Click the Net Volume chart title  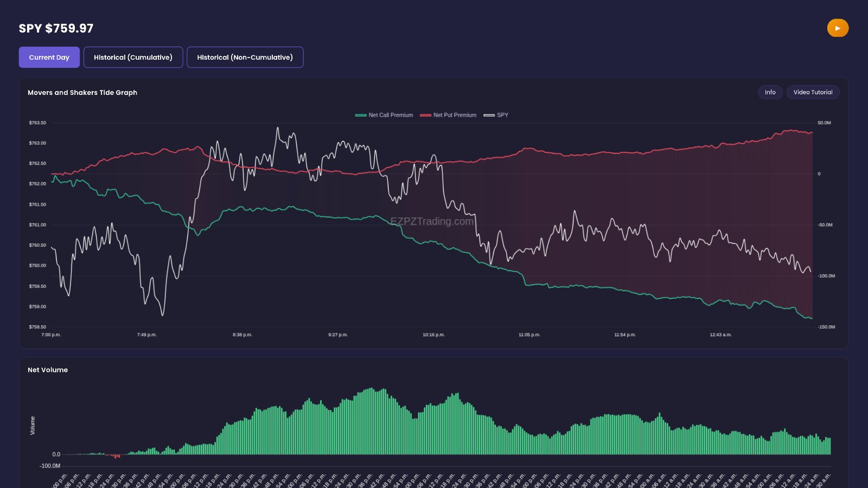(x=48, y=370)
